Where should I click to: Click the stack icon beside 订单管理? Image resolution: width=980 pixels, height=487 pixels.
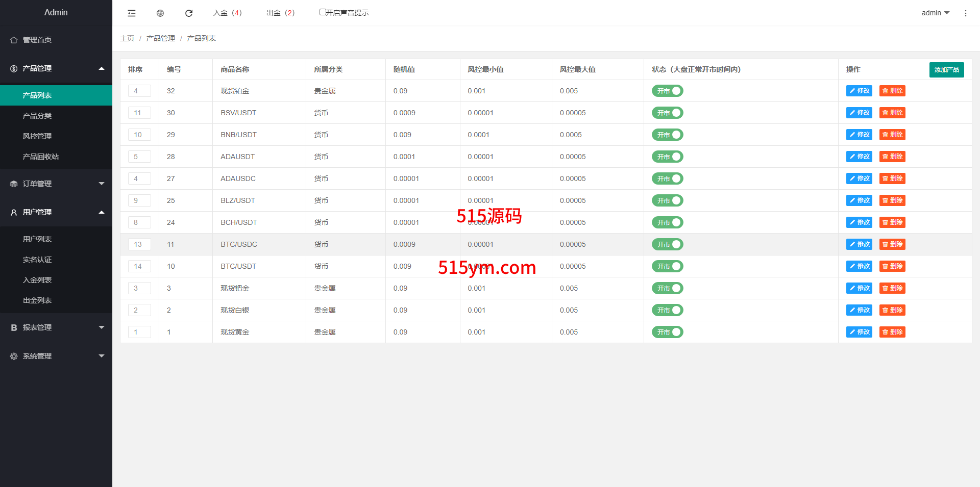click(x=14, y=184)
